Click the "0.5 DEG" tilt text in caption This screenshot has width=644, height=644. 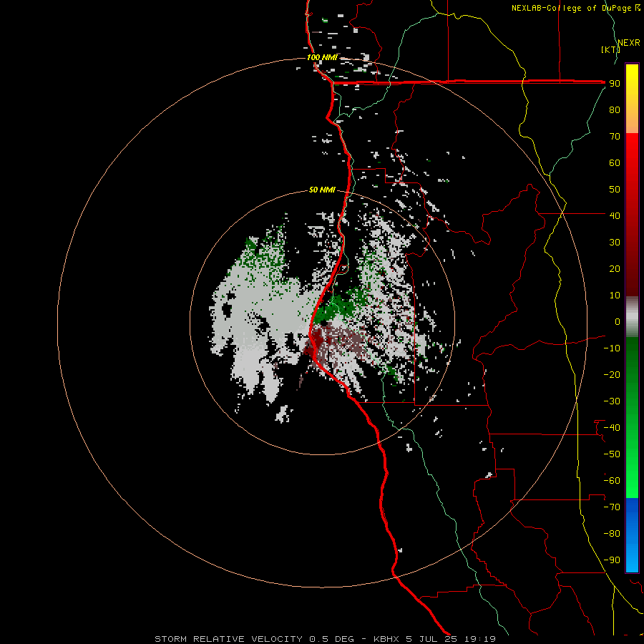[331, 639]
